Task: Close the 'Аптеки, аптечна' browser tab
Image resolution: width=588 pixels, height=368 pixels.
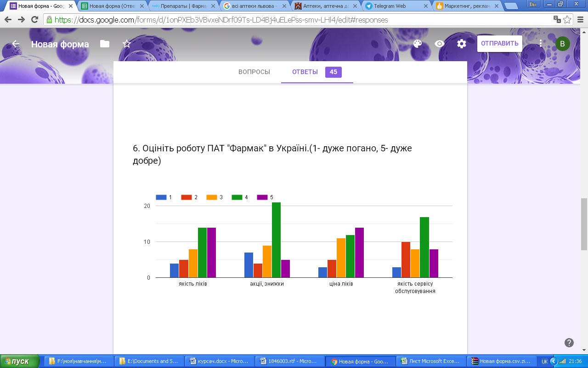Action: tap(354, 6)
